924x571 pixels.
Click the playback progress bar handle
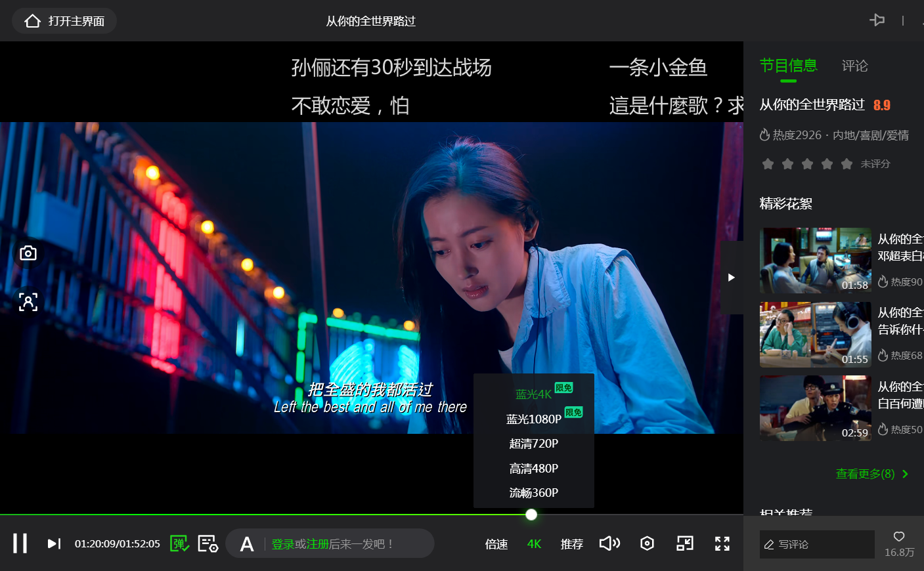tap(531, 515)
